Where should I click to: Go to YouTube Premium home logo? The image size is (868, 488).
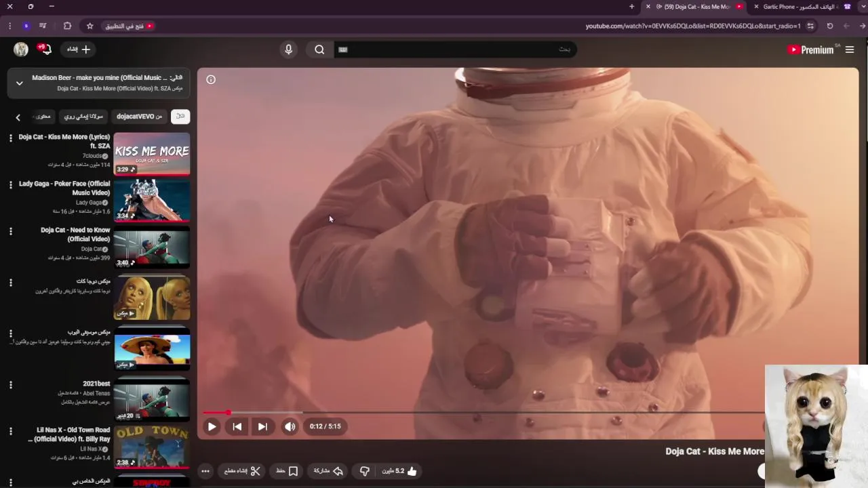click(x=811, y=49)
